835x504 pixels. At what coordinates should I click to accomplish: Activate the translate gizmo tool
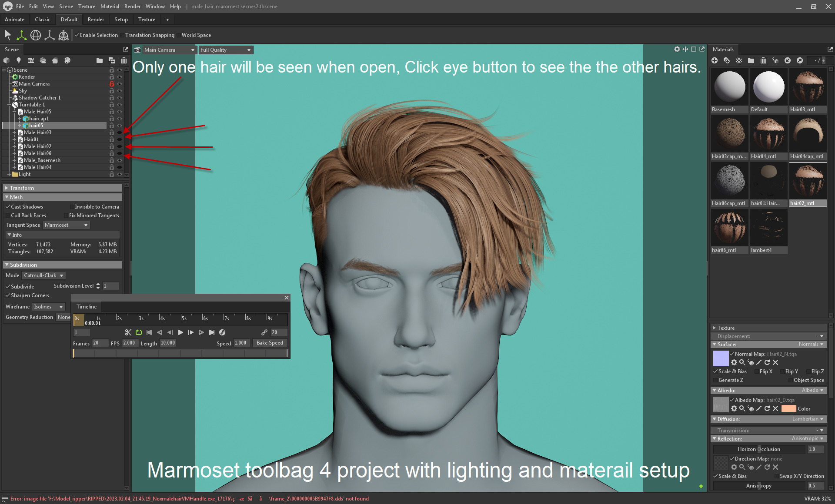(x=21, y=35)
